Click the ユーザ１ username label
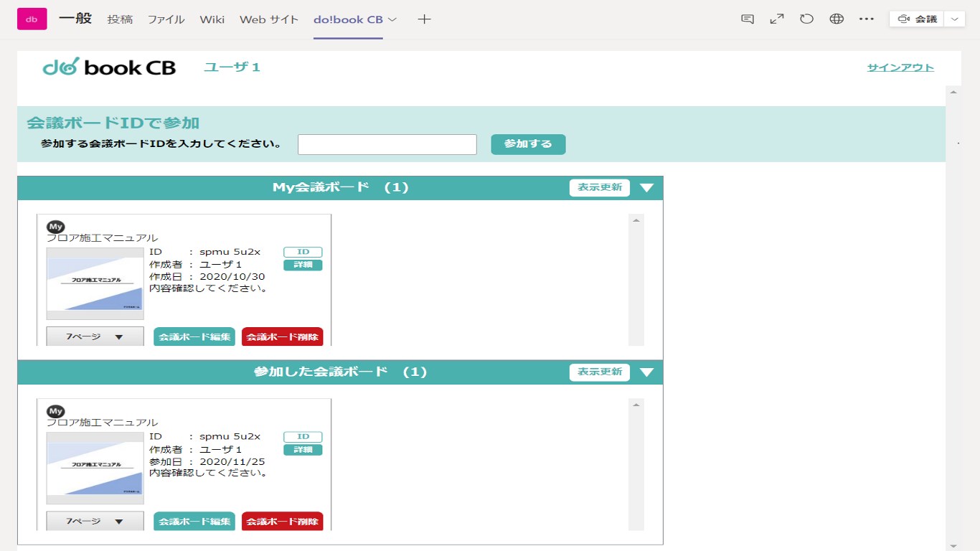980x551 pixels. (x=232, y=67)
